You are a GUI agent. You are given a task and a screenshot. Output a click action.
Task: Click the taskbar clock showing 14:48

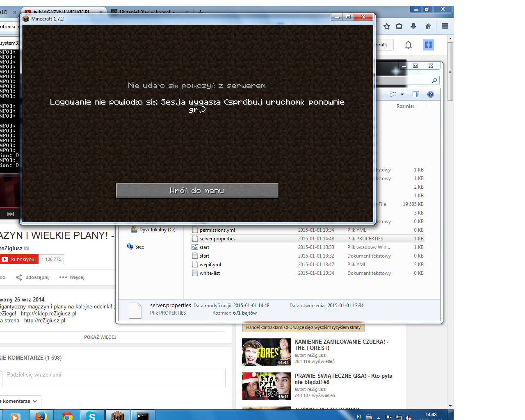(431, 415)
